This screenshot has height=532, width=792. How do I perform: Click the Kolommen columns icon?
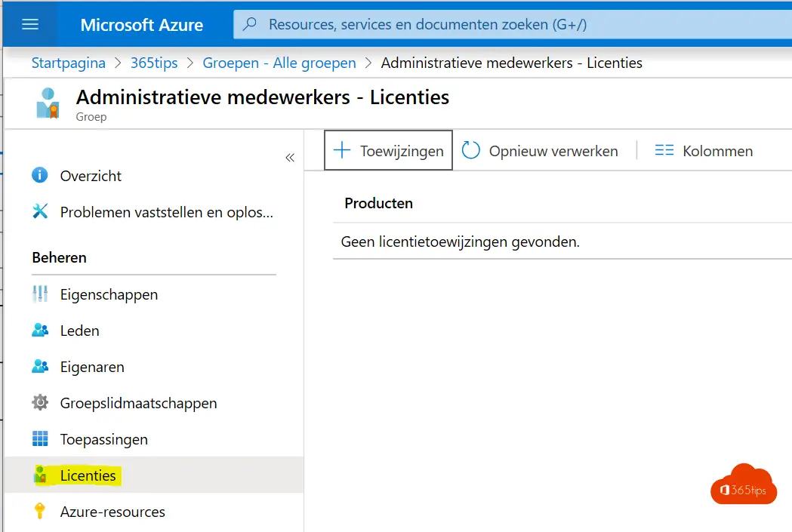(664, 150)
